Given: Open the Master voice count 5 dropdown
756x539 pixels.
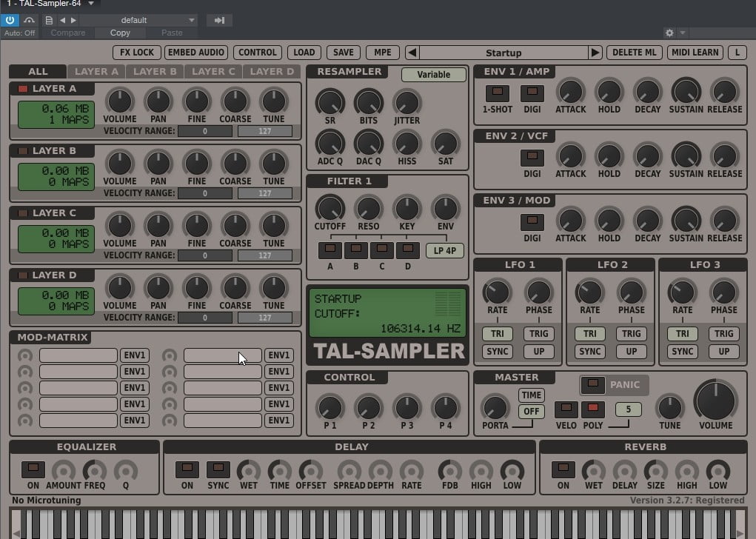Looking at the screenshot, I should [x=628, y=409].
